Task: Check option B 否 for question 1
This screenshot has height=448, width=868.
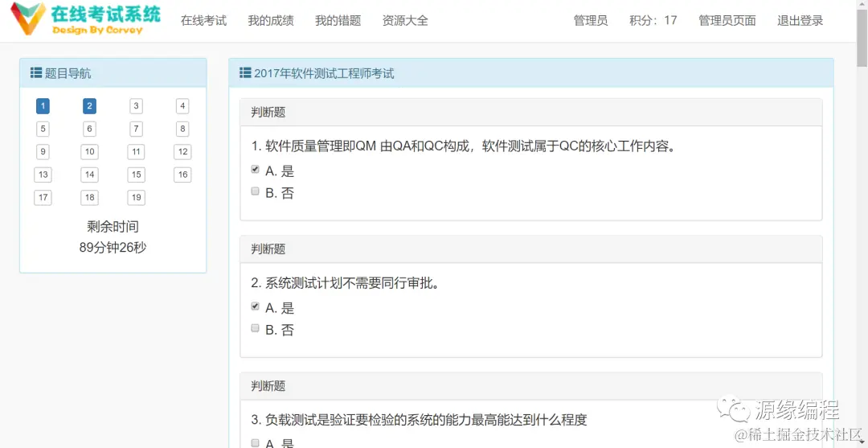Action: 256,191
